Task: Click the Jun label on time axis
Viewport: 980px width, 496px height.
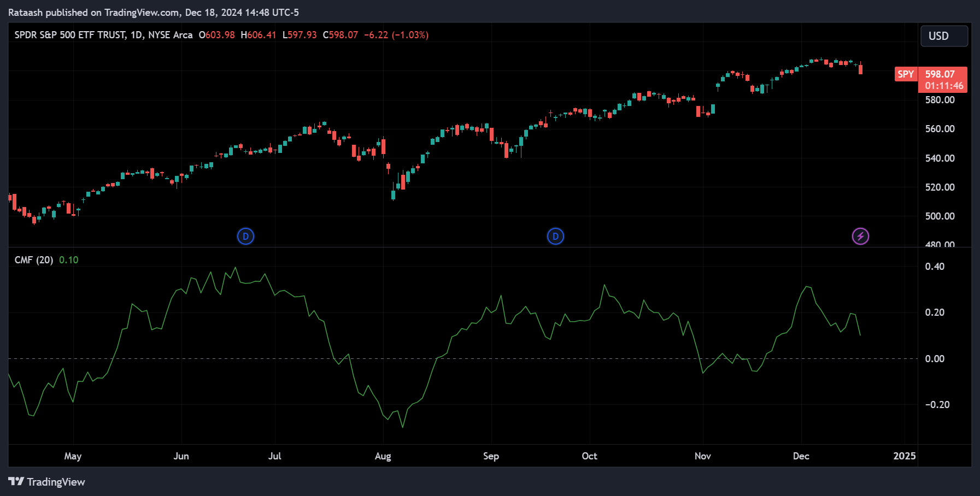Action: coord(181,456)
